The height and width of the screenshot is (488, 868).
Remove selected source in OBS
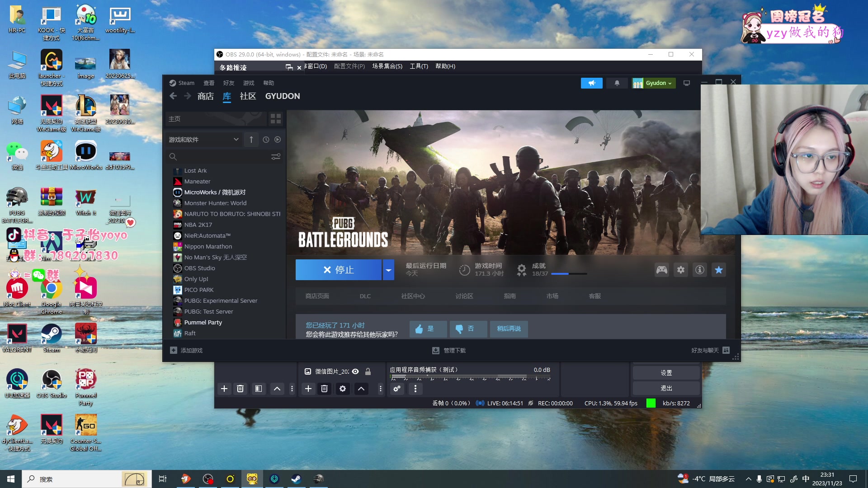[324, 389]
